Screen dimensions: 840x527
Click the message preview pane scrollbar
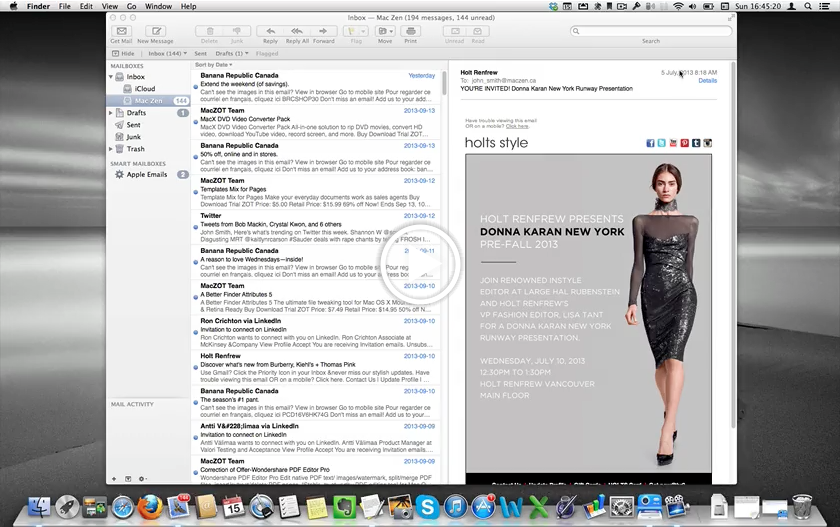click(x=733, y=244)
